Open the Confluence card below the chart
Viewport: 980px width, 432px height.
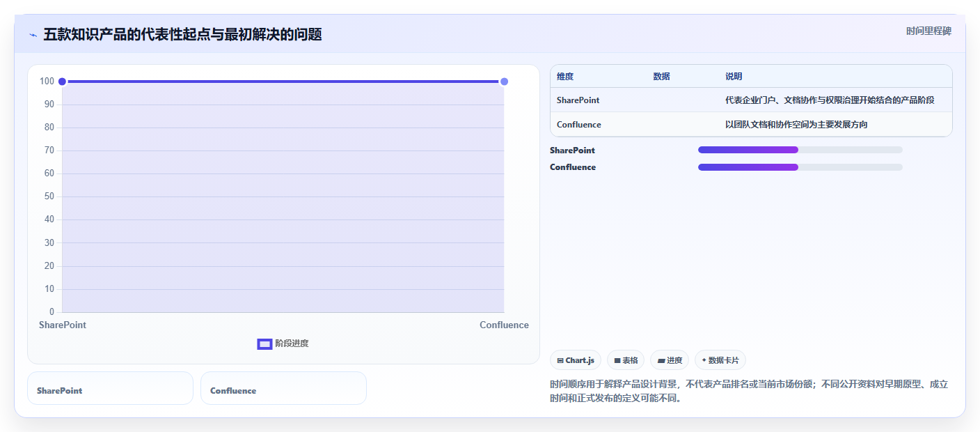tap(283, 388)
